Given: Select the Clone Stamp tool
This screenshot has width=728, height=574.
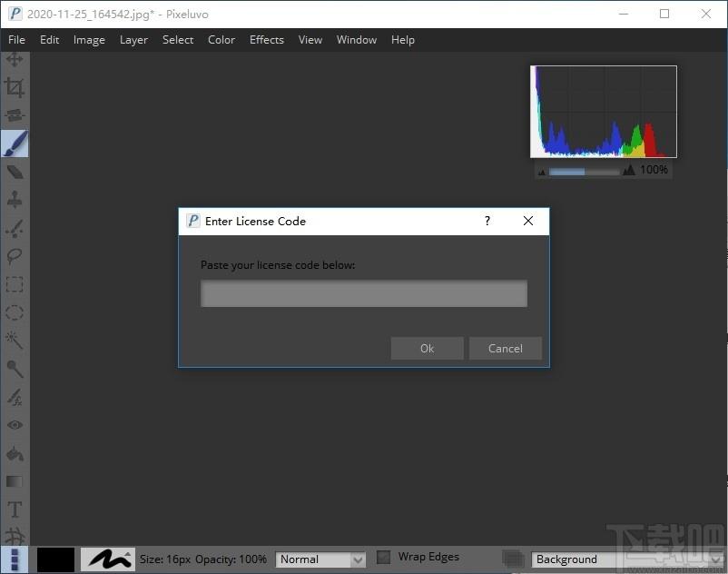Looking at the screenshot, I should point(15,200).
